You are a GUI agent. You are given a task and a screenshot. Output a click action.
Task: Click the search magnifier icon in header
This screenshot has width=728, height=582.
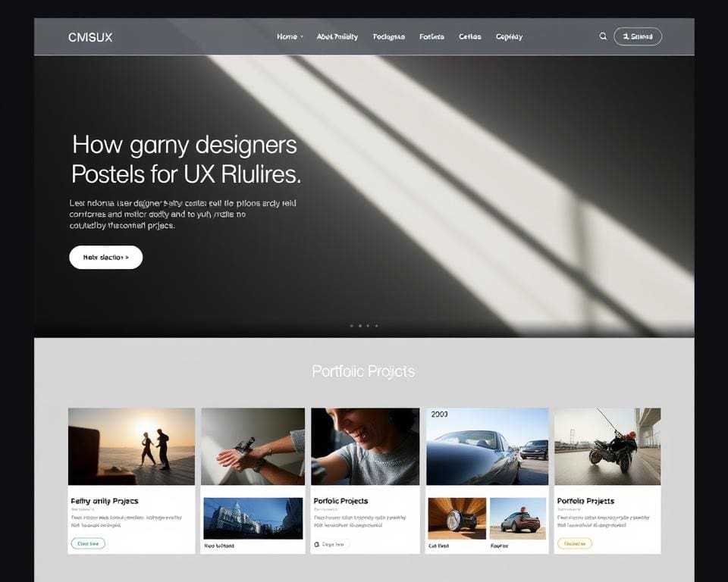[x=603, y=36]
